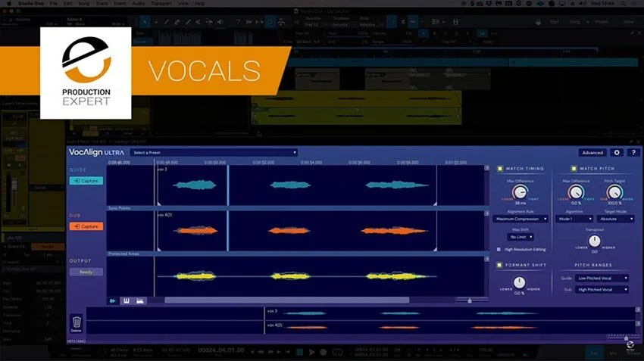Open Algorithm Mode 1 dropdown
Screen dimensions: 644x361
coord(574,219)
